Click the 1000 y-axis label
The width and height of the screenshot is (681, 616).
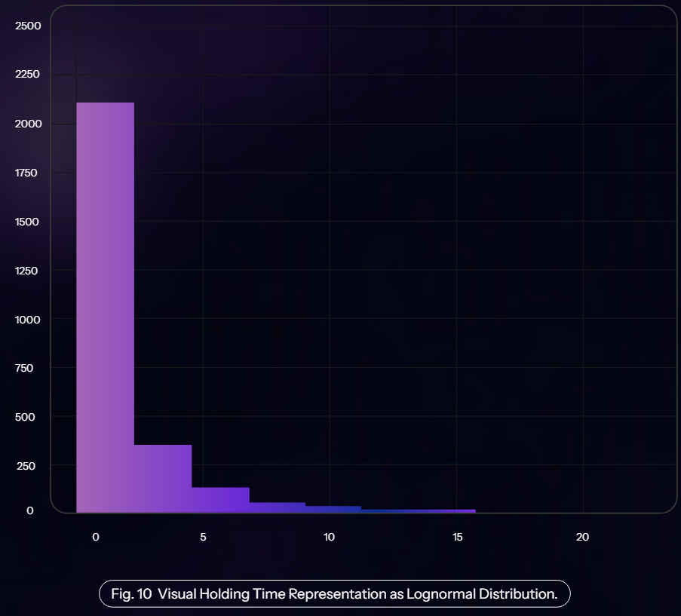pos(28,320)
